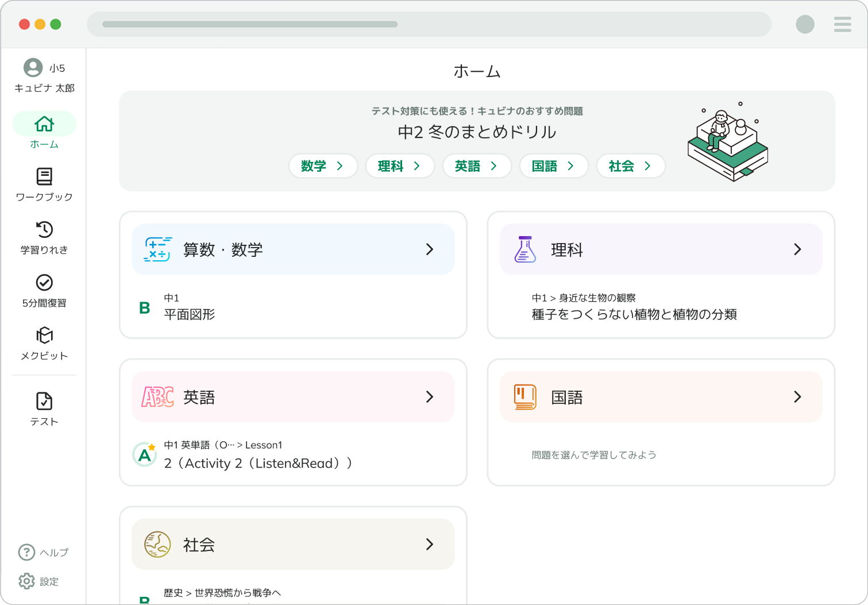Viewport: 868px width, 605px height.
Task: Open 学習りれき history icon
Action: click(x=44, y=230)
